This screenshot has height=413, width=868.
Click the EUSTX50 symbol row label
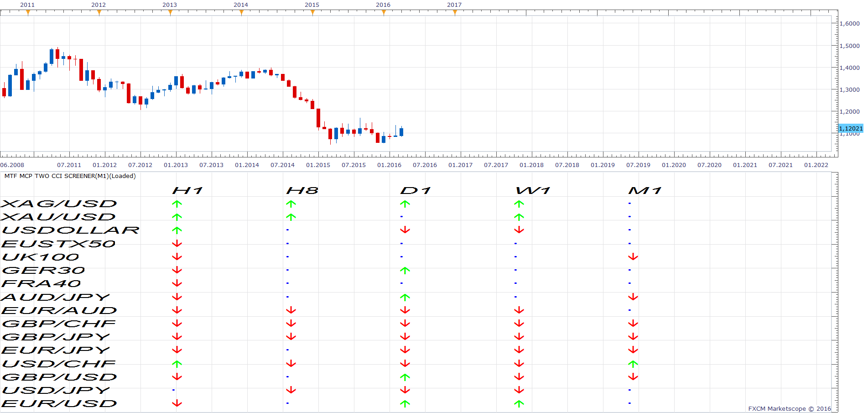pyautogui.click(x=58, y=244)
